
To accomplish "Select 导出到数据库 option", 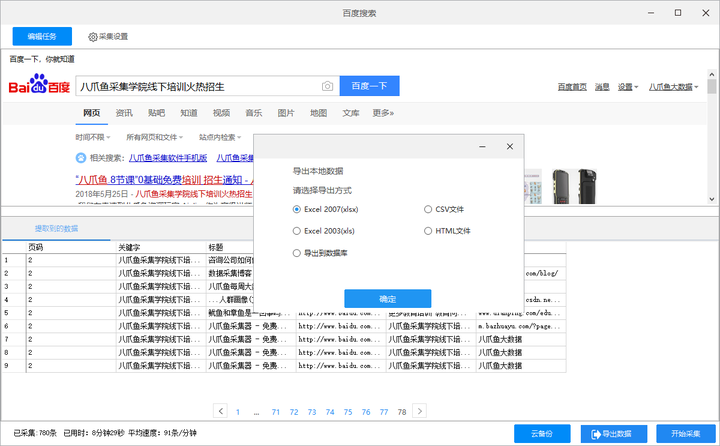I will [x=320, y=253].
